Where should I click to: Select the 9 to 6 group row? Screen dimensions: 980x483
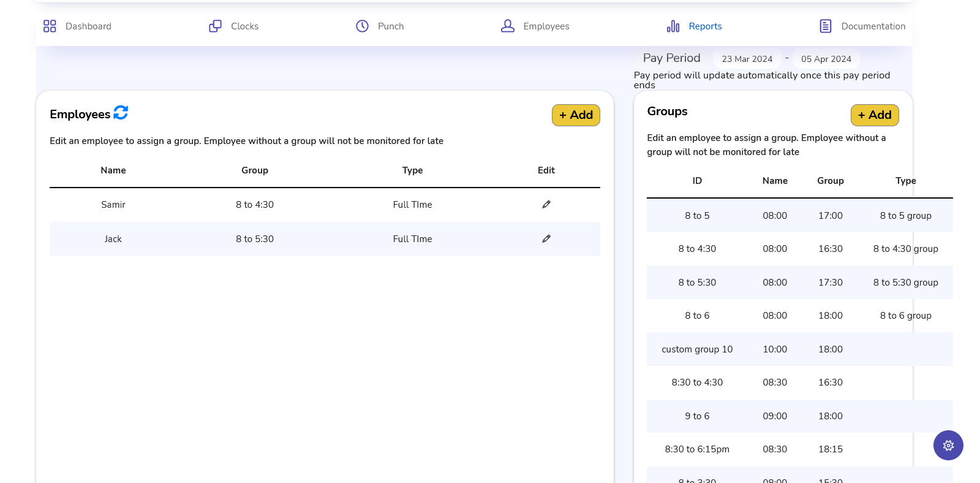697,416
